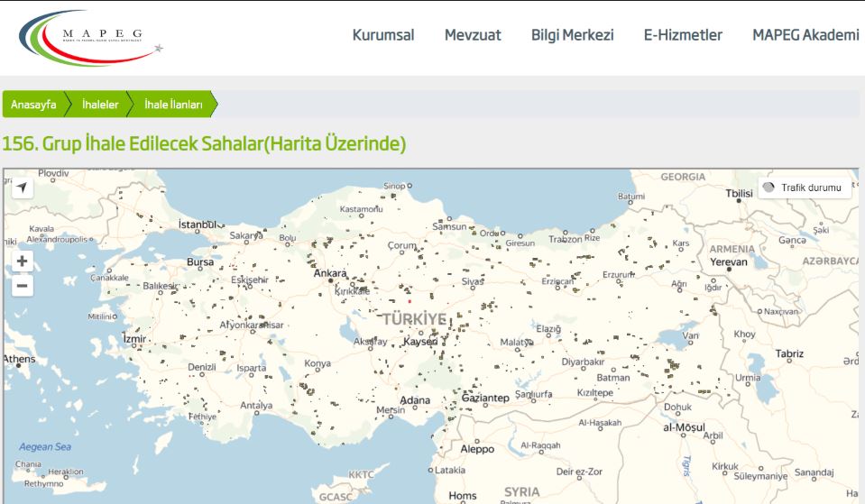This screenshot has height=504, width=865.
Task: Open the Mevzuat menu
Action: 473,35
